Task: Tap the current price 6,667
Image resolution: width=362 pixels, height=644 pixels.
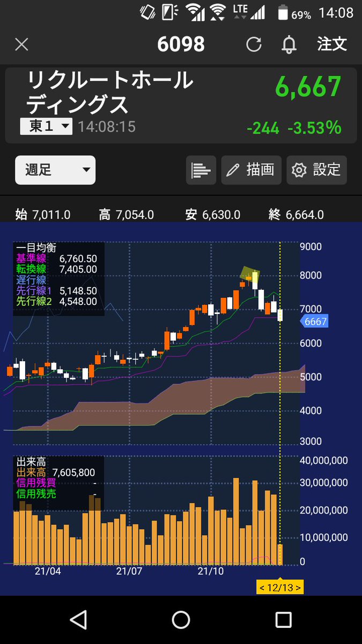Action: (308, 86)
